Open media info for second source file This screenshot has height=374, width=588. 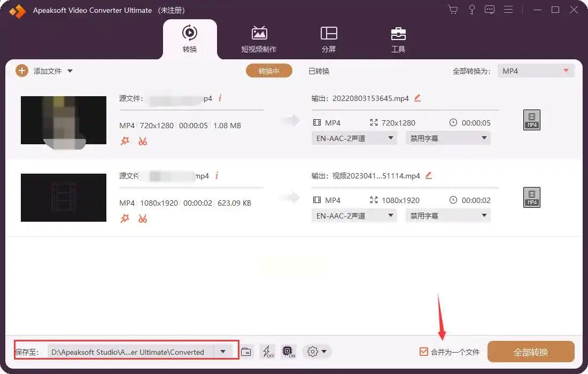coord(216,175)
